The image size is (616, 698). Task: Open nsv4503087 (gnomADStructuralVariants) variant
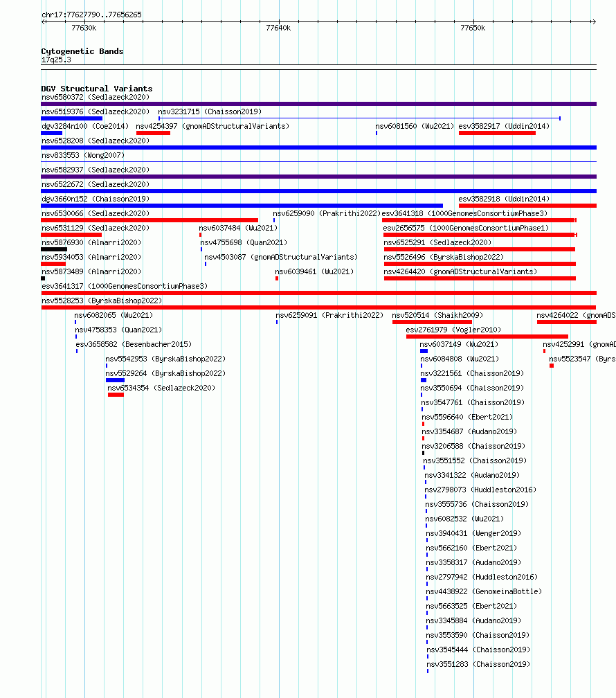pos(281,258)
